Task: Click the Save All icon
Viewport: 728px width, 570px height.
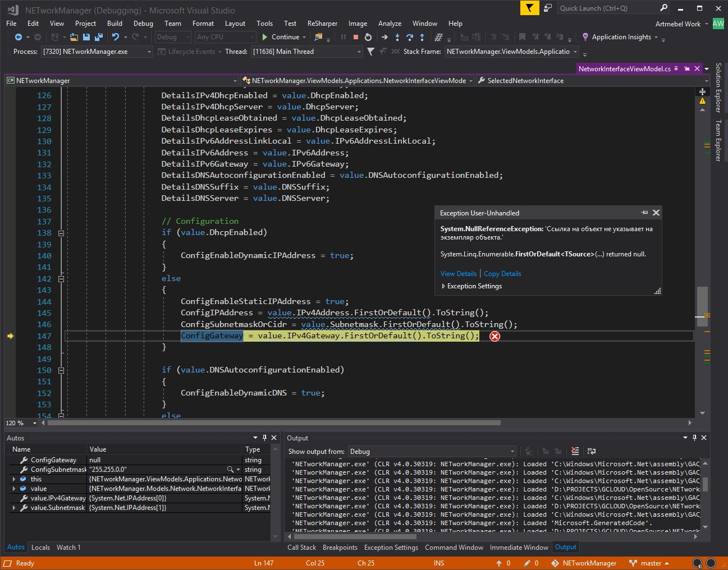Action: click(99, 37)
